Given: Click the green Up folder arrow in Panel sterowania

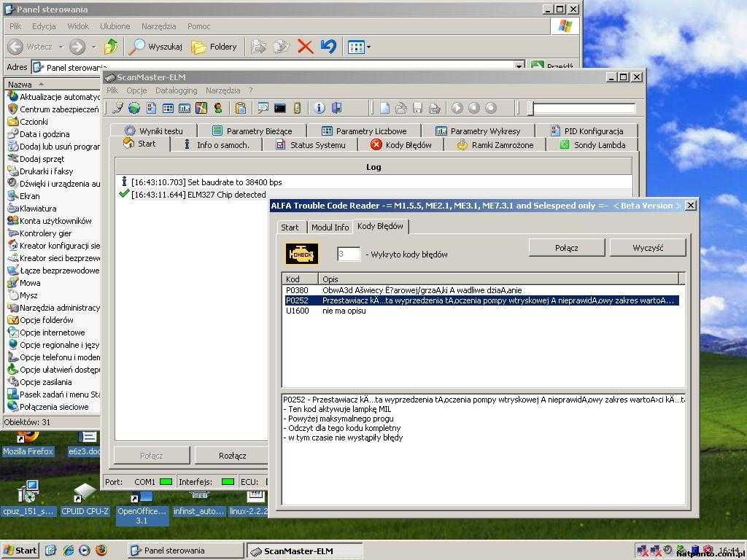Looking at the screenshot, I should click(x=111, y=46).
